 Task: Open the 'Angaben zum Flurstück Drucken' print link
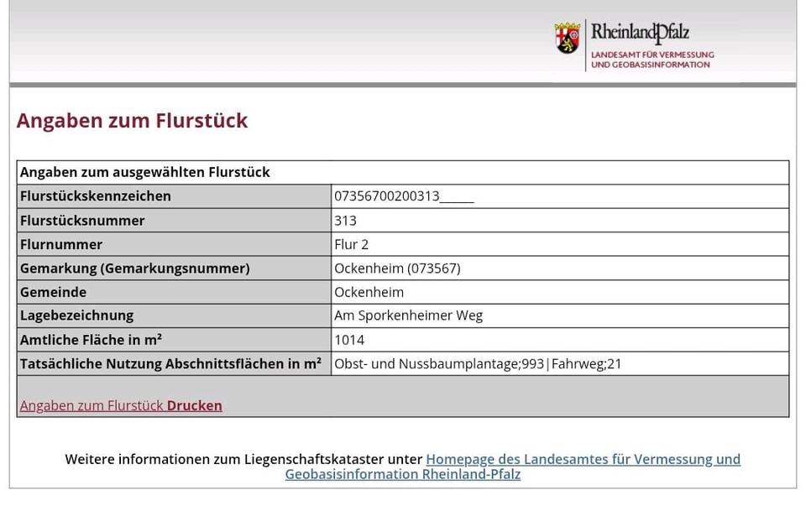[x=121, y=405]
